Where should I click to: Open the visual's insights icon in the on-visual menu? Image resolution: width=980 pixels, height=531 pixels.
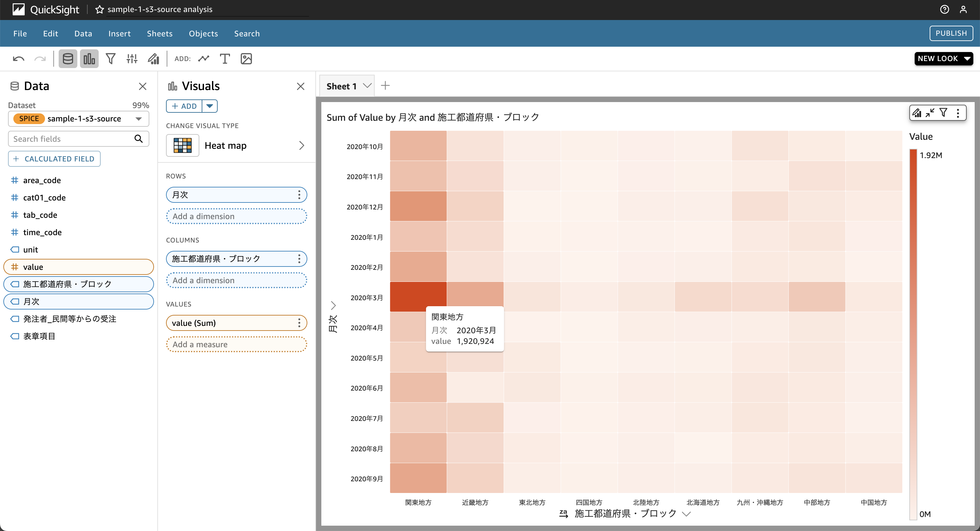[917, 113]
